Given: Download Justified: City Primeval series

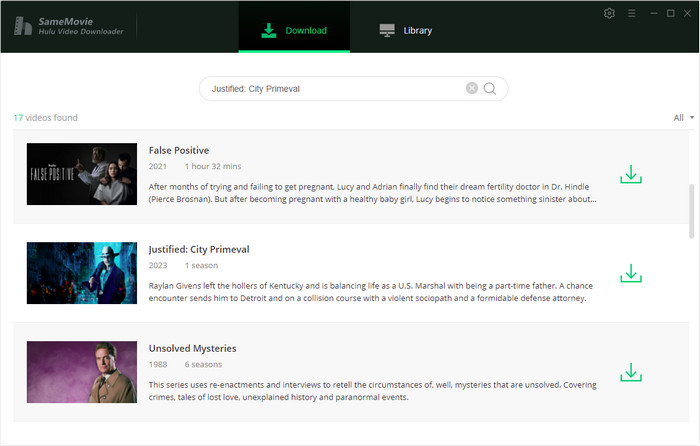Looking at the screenshot, I should tap(630, 273).
